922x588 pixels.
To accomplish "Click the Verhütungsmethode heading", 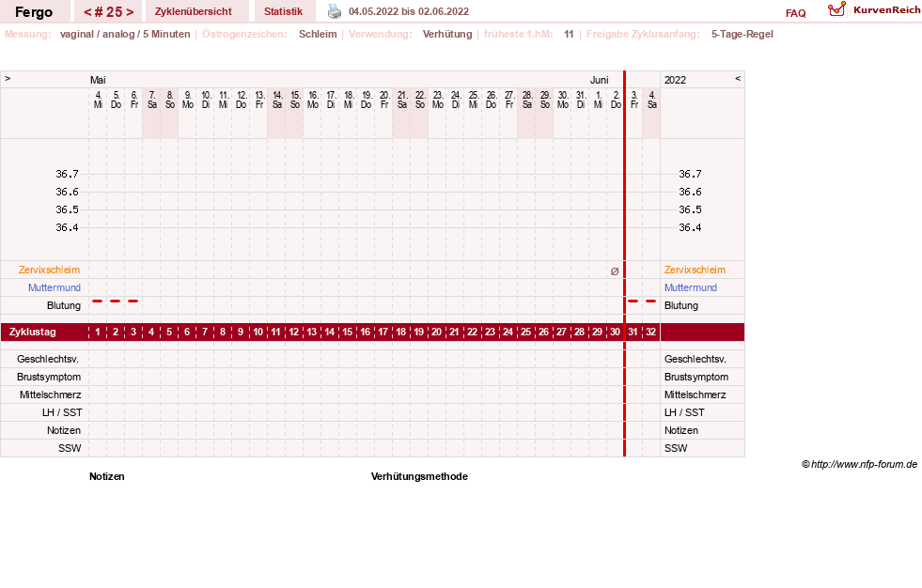I will 419,476.
